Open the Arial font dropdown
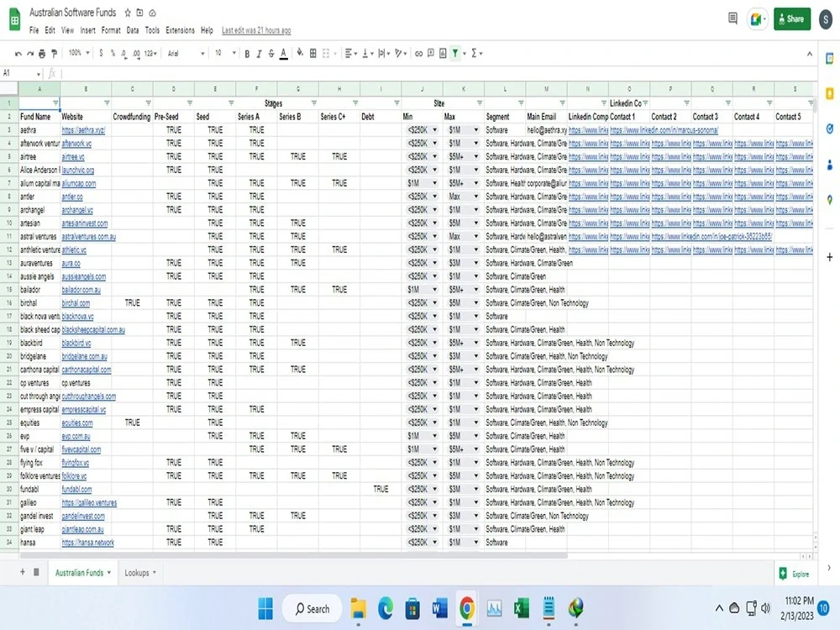 click(186, 53)
